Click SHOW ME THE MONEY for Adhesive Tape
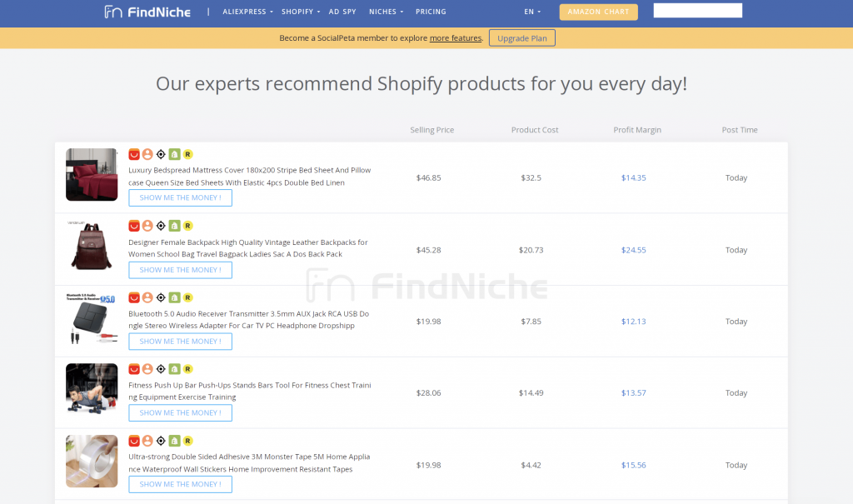 pyautogui.click(x=180, y=484)
